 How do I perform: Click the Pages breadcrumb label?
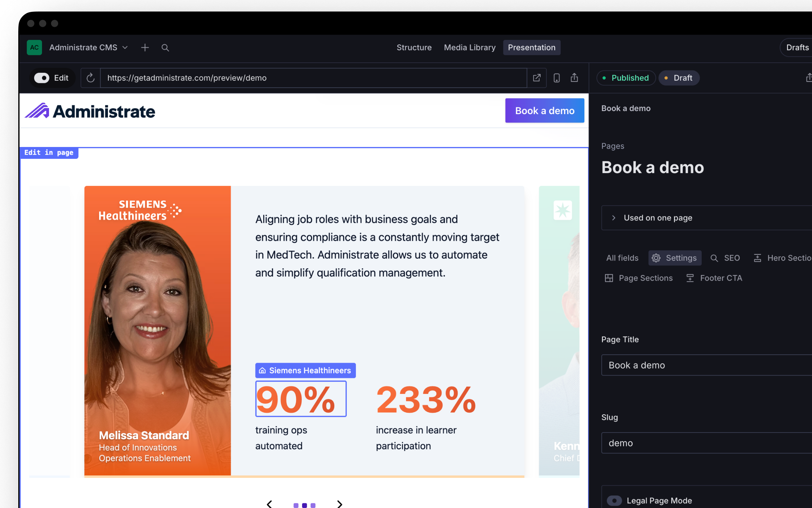[x=613, y=146]
